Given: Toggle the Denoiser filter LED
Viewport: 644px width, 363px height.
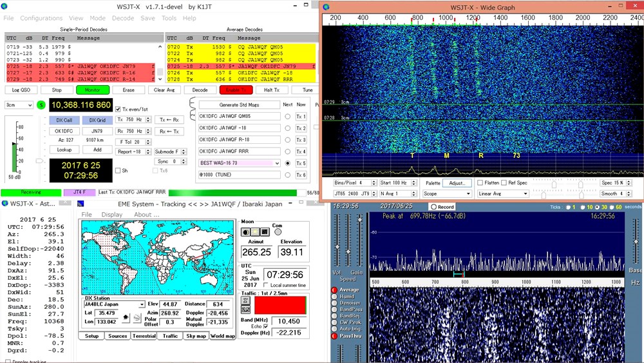Looking at the screenshot, I should click(x=334, y=303).
